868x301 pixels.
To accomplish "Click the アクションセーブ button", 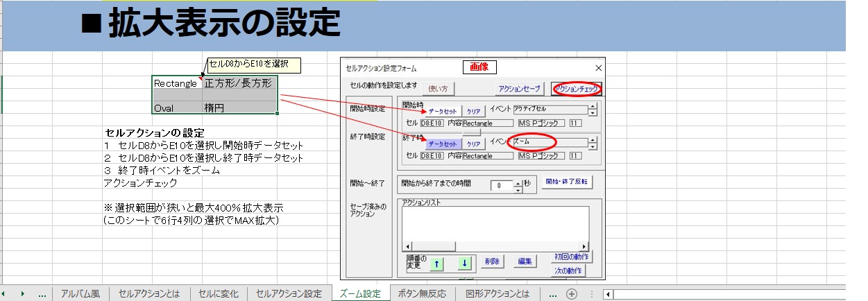I will 520,89.
